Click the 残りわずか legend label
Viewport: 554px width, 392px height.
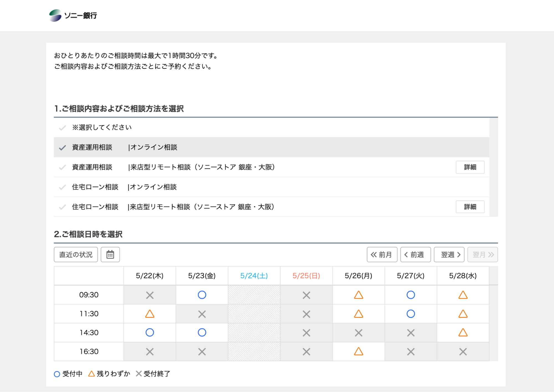tap(113, 374)
